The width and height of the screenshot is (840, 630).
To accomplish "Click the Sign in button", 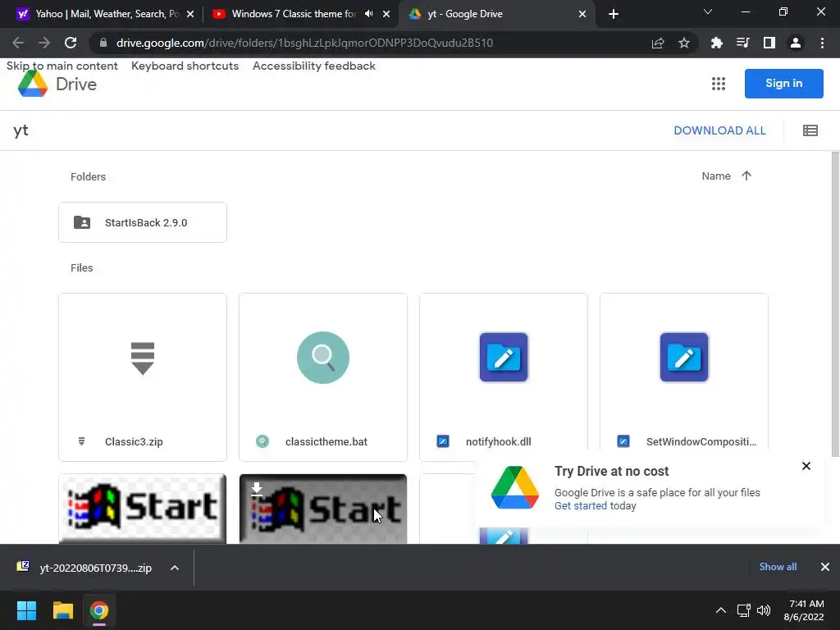I will [783, 84].
